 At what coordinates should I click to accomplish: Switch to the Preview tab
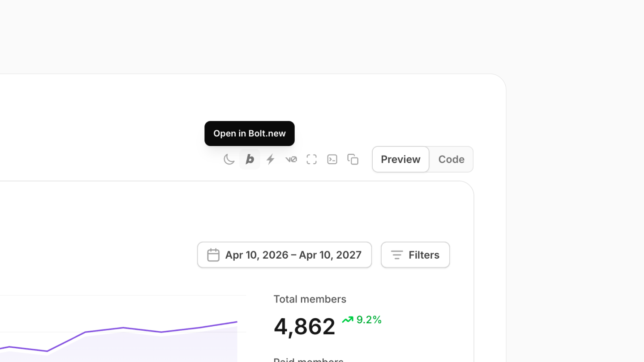[x=400, y=159]
